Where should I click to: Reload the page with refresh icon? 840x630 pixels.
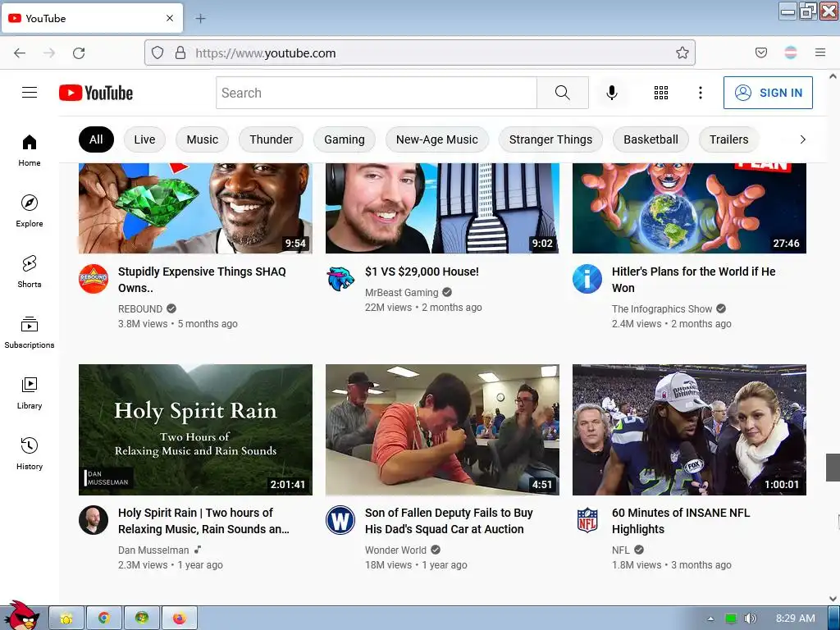tap(79, 53)
